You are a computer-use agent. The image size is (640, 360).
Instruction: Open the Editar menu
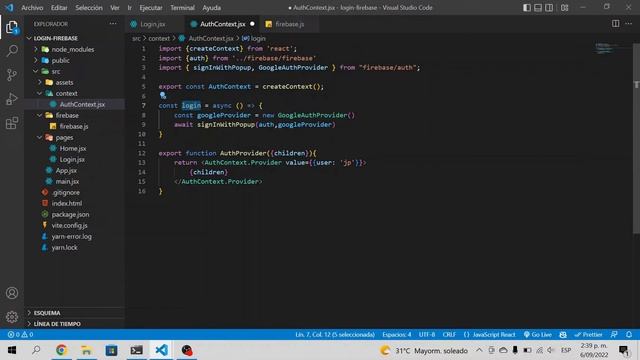(59, 8)
